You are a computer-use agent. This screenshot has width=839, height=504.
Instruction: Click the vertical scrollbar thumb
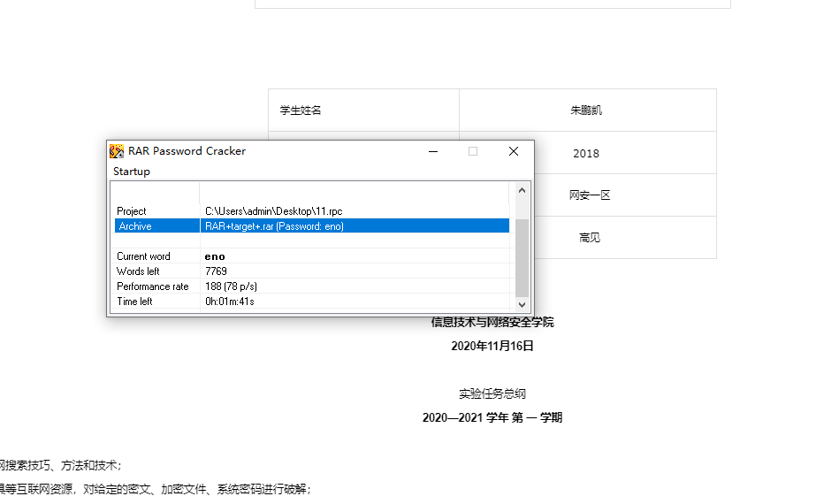point(522,256)
